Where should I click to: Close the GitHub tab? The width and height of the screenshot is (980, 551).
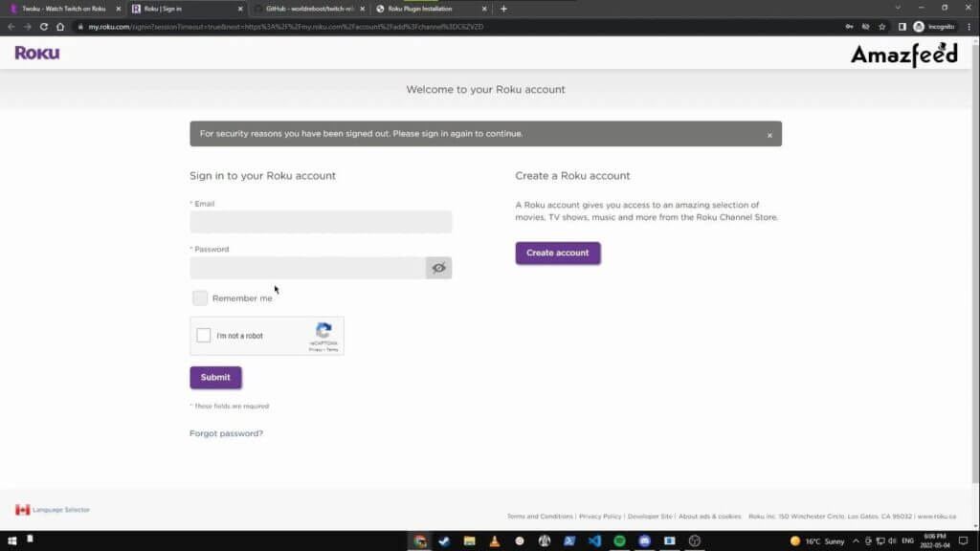tap(363, 9)
